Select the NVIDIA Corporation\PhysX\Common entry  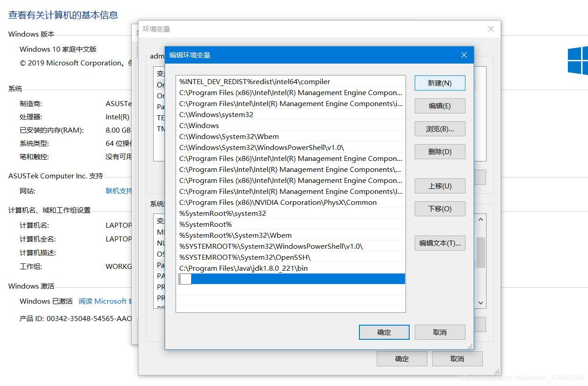(291, 203)
